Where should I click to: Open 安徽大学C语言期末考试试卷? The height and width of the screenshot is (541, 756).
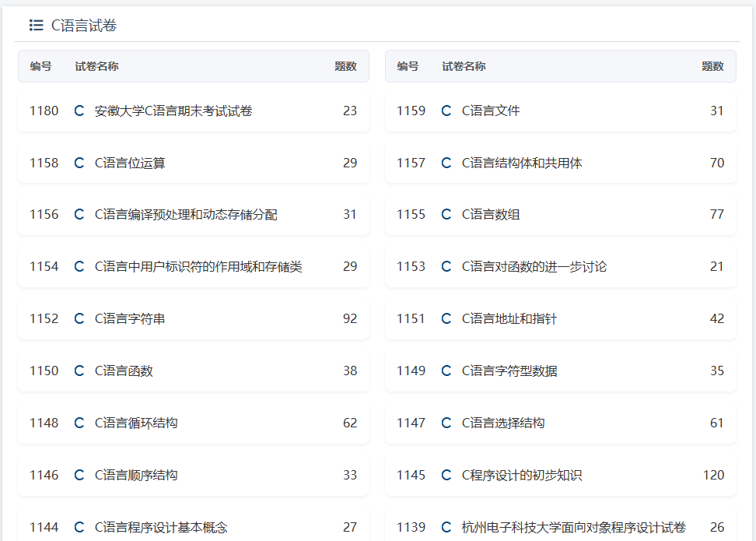(x=173, y=111)
